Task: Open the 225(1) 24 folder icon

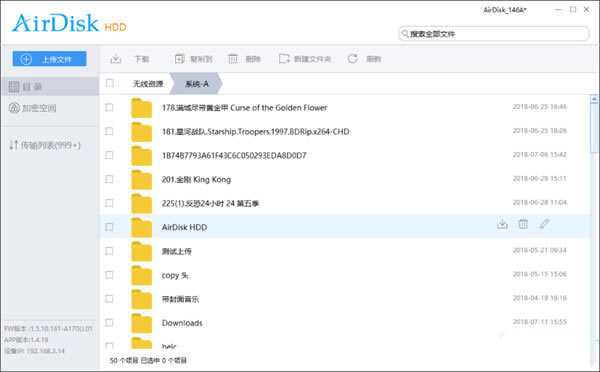Action: point(141,204)
